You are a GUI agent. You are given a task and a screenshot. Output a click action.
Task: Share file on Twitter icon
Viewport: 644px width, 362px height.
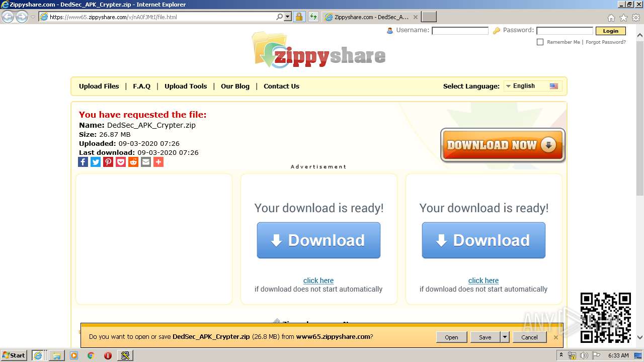pos(96,162)
